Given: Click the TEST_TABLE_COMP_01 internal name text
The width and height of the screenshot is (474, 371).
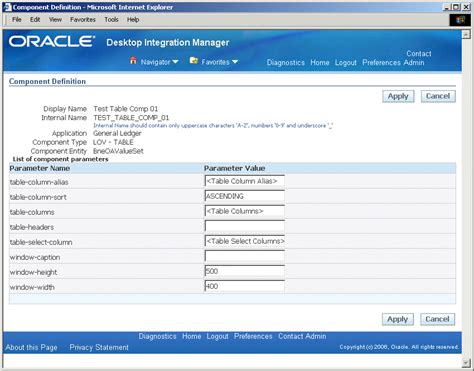Looking at the screenshot, I should click(x=131, y=118).
